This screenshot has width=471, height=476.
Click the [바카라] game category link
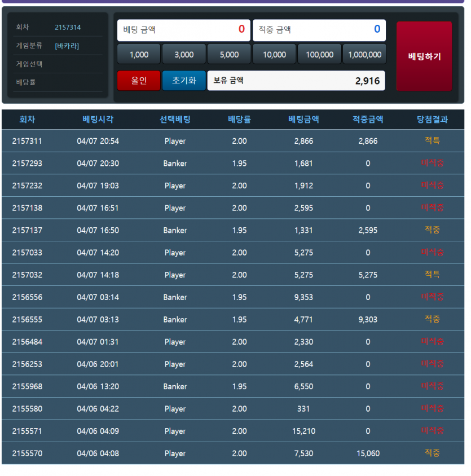tap(67, 46)
